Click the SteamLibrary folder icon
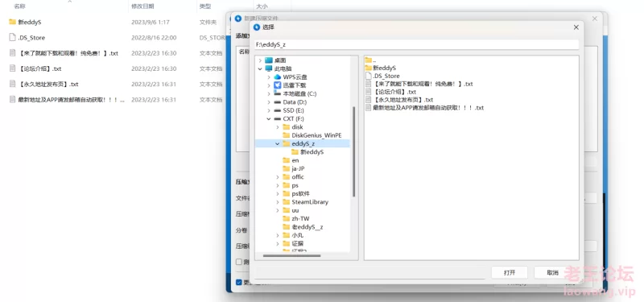Image resolution: width=644 pixels, height=302 pixels. coord(287,202)
